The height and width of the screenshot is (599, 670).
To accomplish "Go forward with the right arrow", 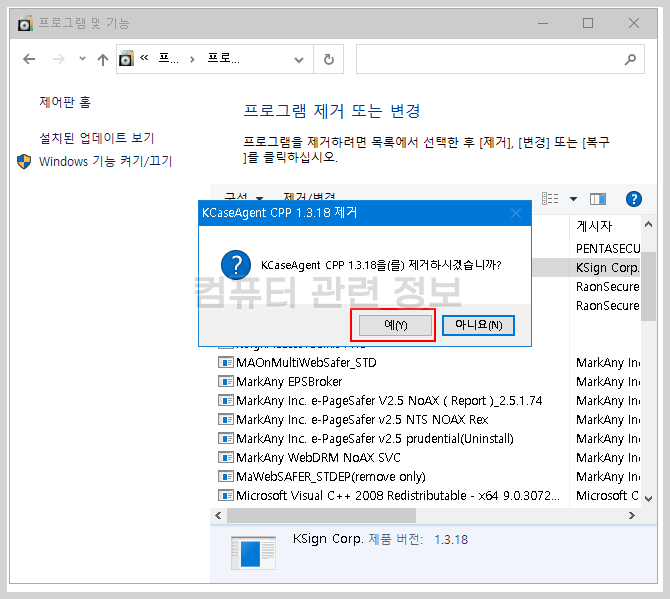I will click(x=59, y=59).
